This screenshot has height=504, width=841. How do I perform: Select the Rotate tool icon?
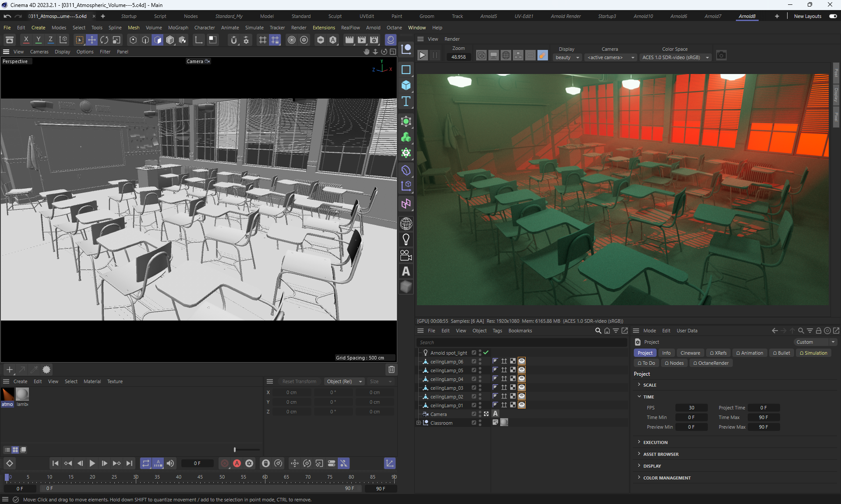pos(104,40)
